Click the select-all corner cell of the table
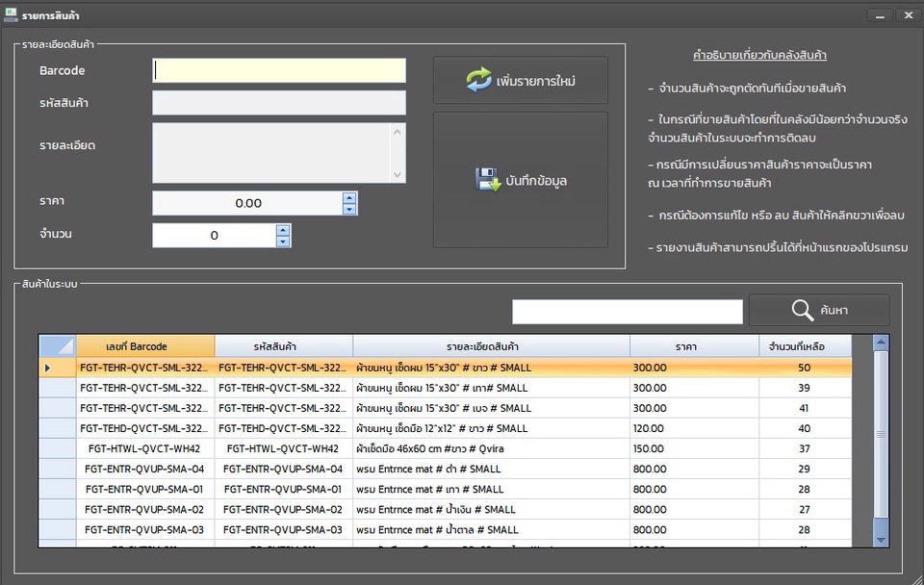924x585 pixels. click(x=57, y=346)
